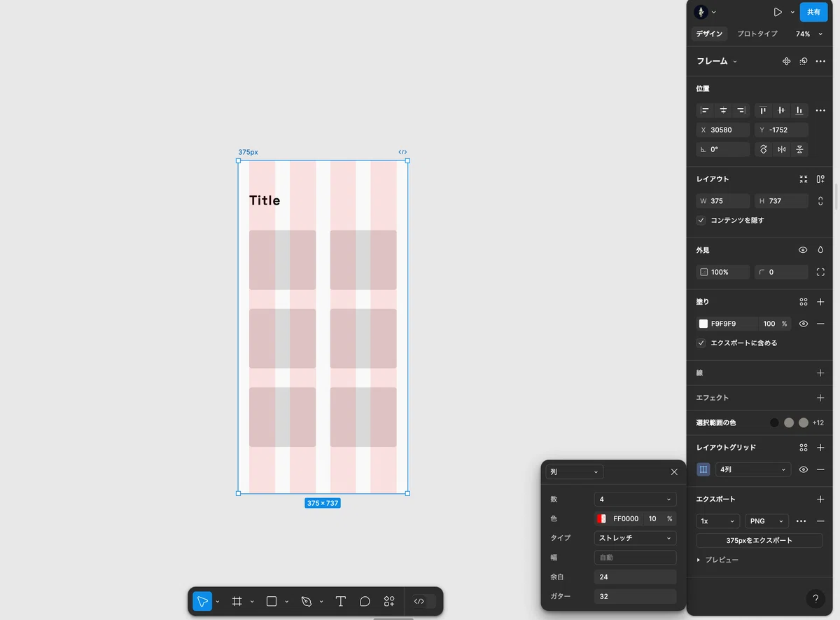Click the create component icon
The height and width of the screenshot is (620, 840).
click(x=786, y=62)
